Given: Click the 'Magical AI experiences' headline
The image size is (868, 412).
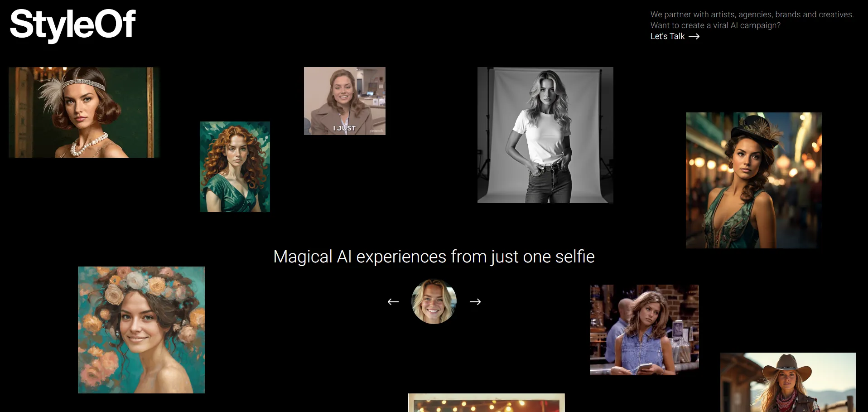Looking at the screenshot, I should pos(434,257).
